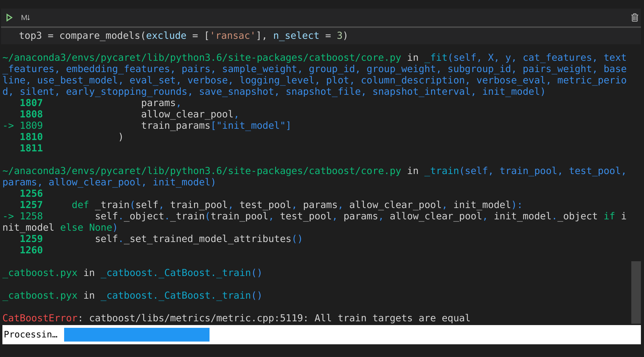Click the CatBoostError label
Viewport: 644px width, 357px height.
39,318
